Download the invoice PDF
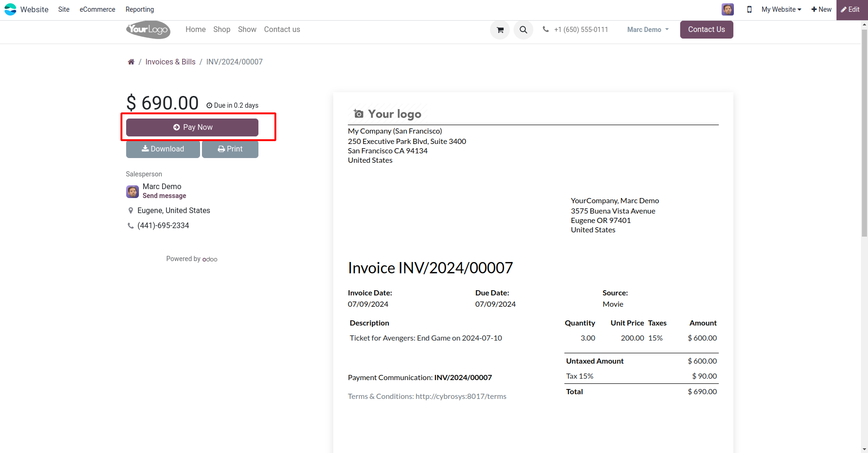 point(163,149)
